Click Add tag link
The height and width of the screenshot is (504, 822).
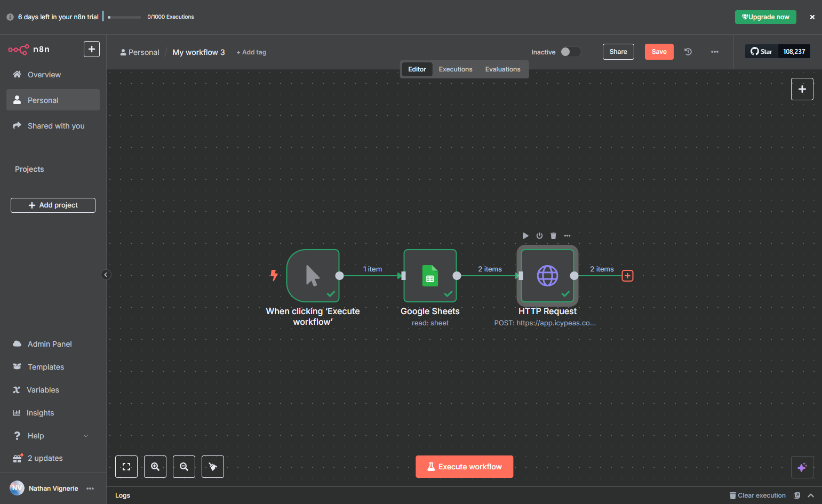(251, 52)
